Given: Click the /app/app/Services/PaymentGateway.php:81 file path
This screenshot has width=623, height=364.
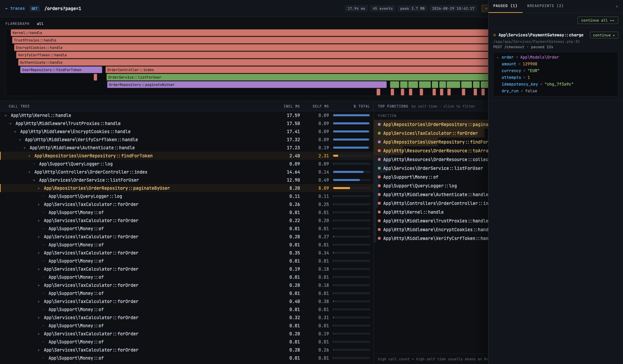Looking at the screenshot, I should (x=537, y=42).
